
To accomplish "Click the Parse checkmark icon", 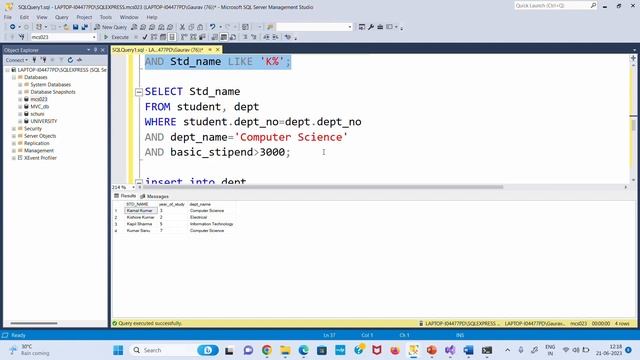I will point(144,37).
